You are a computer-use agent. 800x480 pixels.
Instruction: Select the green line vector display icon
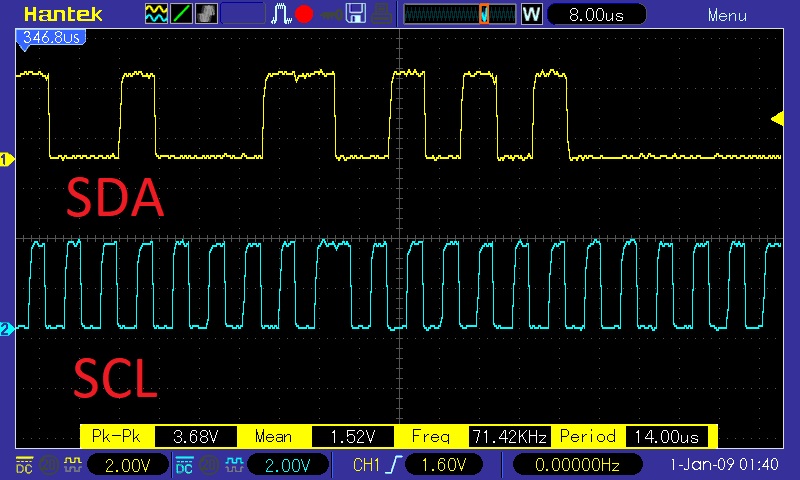[181, 14]
